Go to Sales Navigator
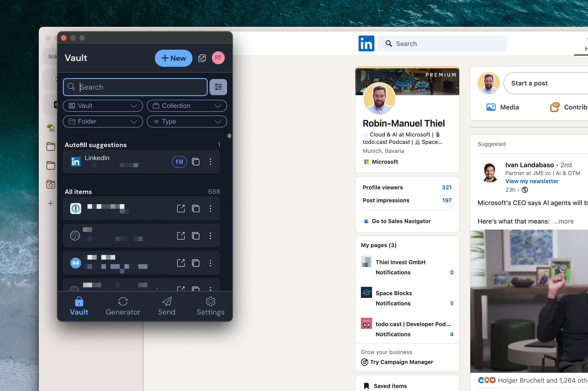588x391 pixels. [x=397, y=221]
